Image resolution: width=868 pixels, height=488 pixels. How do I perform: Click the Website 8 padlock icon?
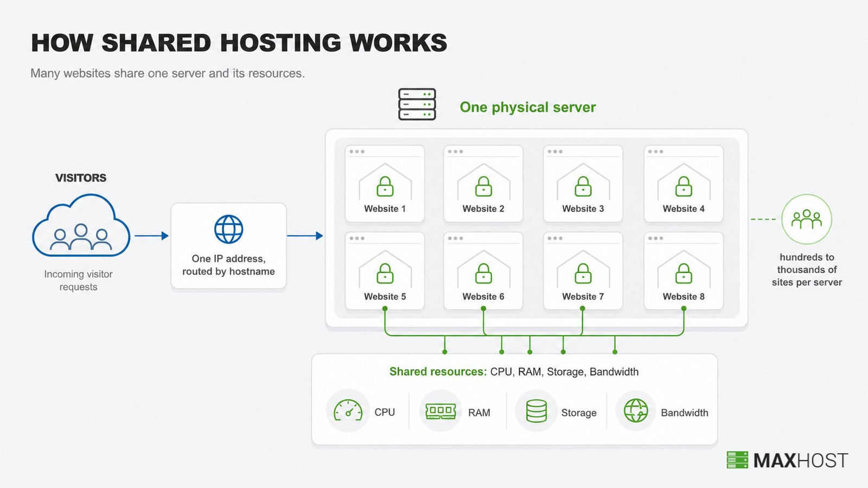point(684,274)
